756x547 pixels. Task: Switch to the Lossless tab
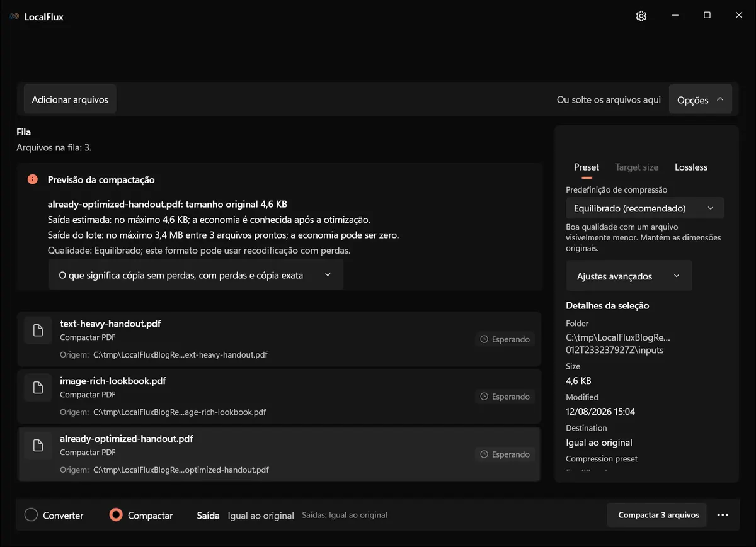[x=691, y=167]
